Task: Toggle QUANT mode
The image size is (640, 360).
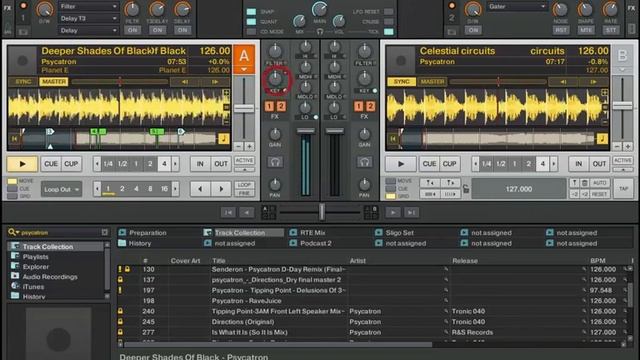Action: (251, 22)
